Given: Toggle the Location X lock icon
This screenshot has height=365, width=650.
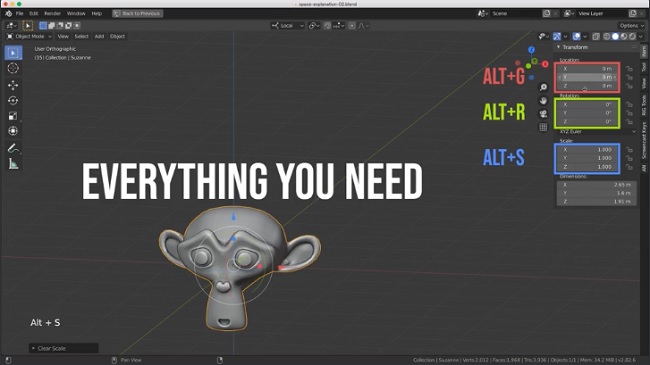Looking at the screenshot, I should [x=629, y=69].
